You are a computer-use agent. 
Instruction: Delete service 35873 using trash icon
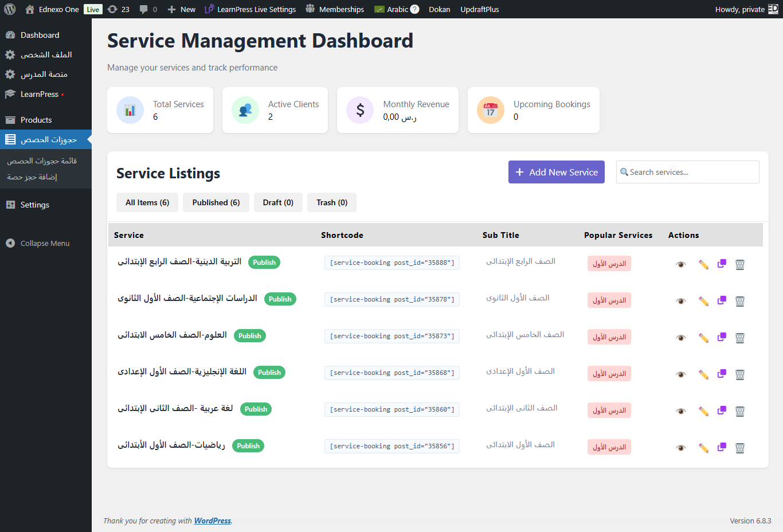click(740, 338)
